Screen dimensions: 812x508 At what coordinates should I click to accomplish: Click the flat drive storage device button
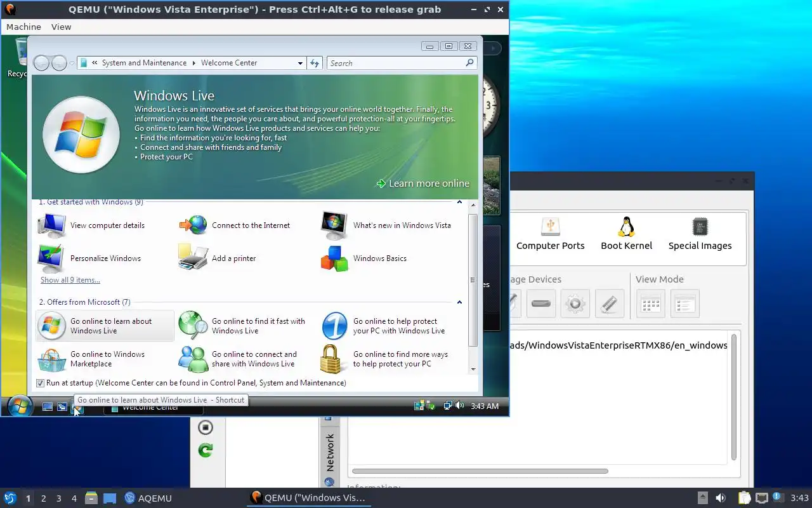[540, 304]
